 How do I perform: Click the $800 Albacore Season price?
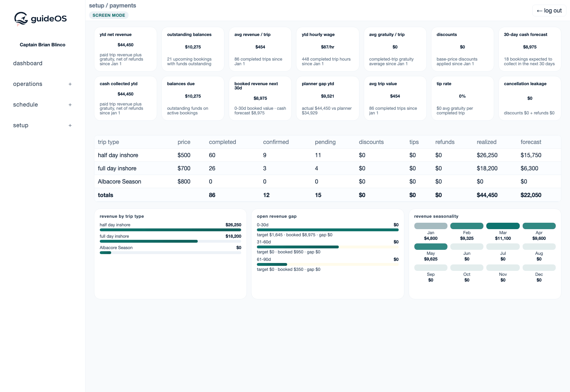(184, 181)
